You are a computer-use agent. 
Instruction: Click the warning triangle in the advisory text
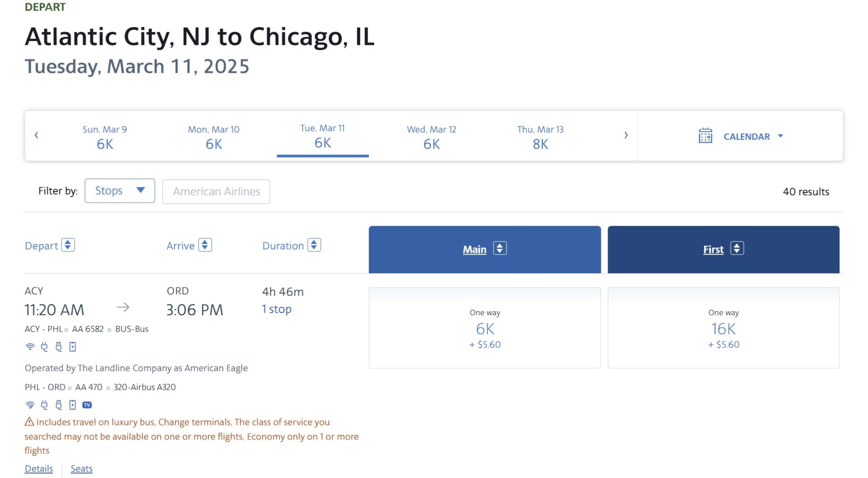[x=29, y=421]
